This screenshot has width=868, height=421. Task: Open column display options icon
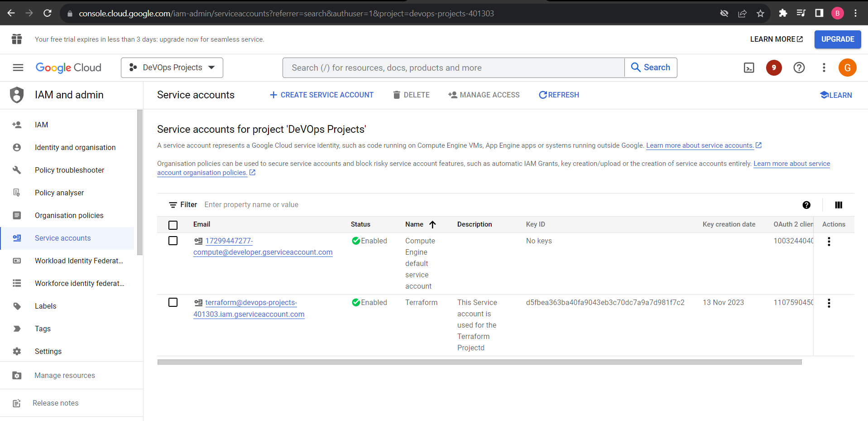838,205
